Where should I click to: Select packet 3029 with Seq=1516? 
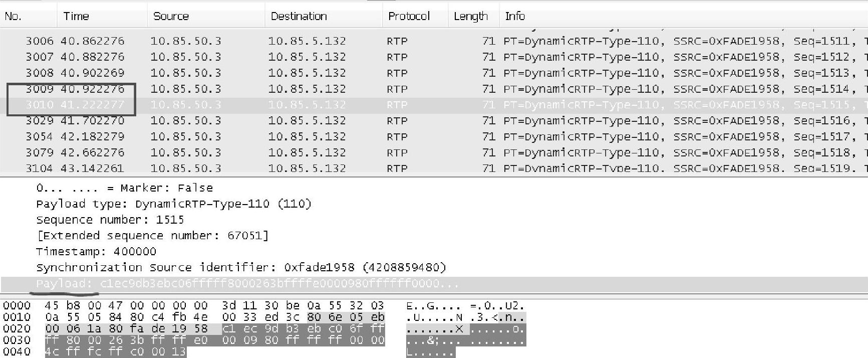tap(434, 121)
